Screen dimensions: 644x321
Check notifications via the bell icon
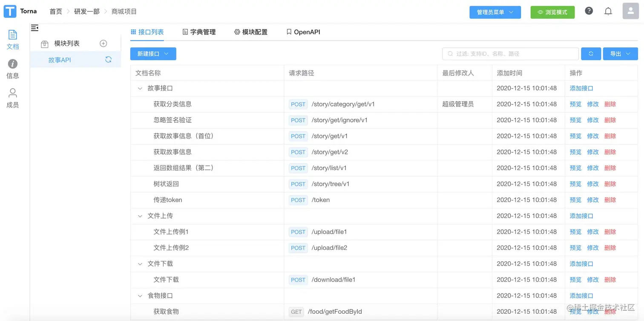(608, 11)
